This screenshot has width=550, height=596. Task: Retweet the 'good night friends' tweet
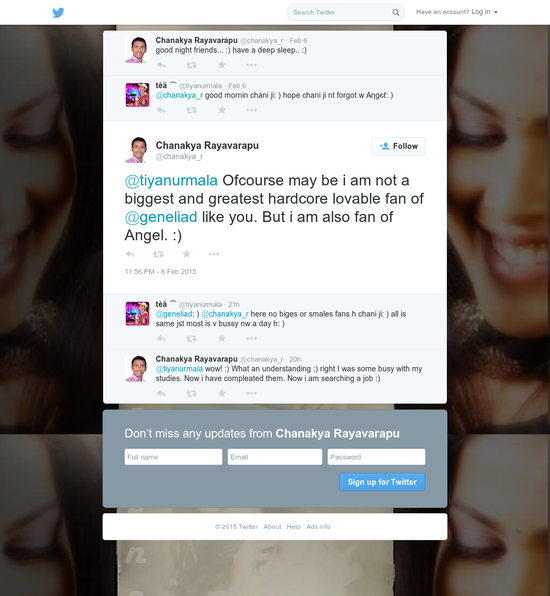pos(191,65)
